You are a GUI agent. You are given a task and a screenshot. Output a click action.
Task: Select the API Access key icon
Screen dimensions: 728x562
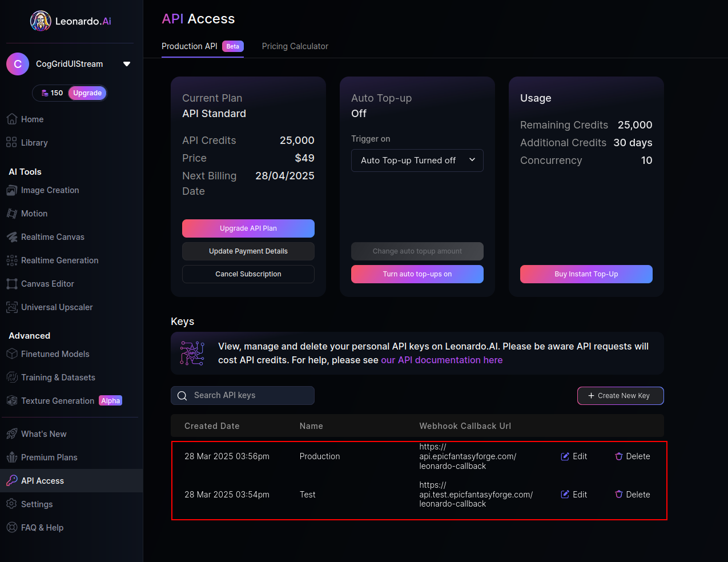(x=11, y=481)
